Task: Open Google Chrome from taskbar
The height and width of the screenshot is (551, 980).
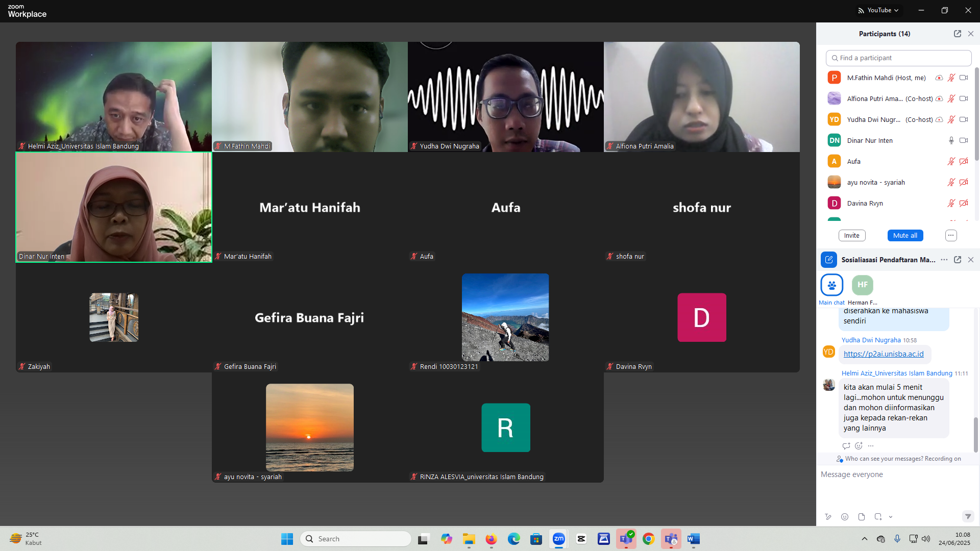Action: [649, 539]
